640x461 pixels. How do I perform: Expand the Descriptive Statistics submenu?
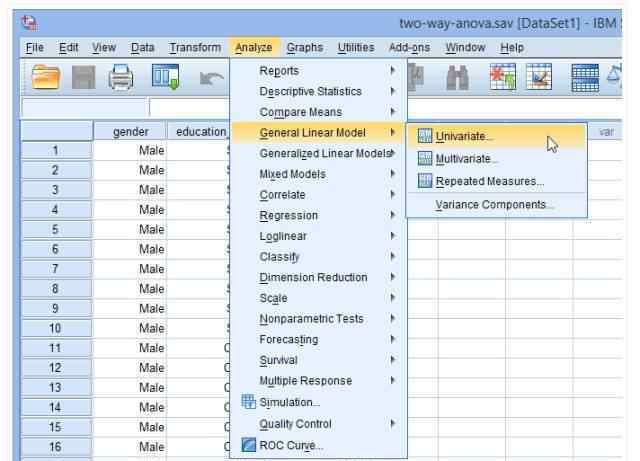tap(318, 91)
